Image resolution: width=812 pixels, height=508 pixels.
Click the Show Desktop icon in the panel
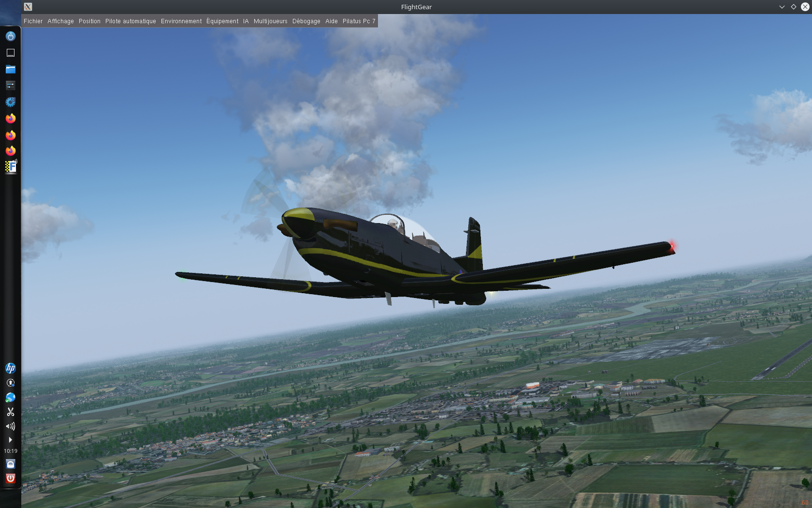10,53
